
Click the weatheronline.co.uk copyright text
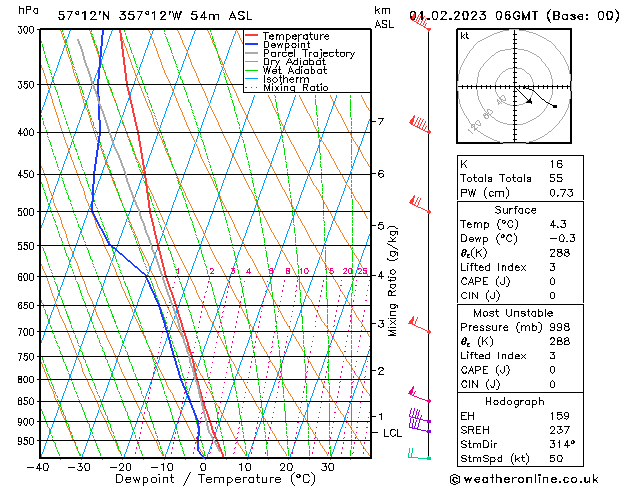point(524,479)
